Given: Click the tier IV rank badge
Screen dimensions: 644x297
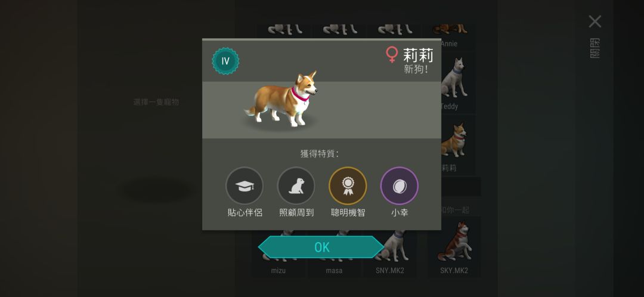Looking at the screenshot, I should [225, 61].
